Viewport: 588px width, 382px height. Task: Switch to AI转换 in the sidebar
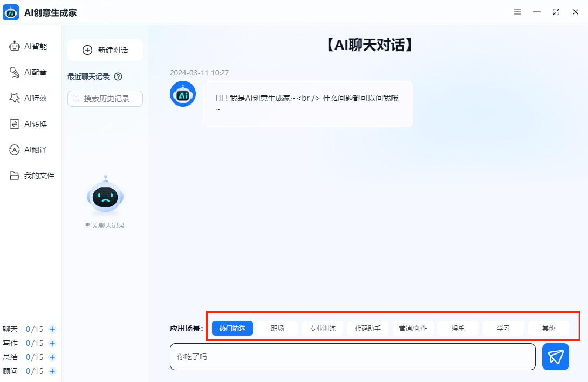(30, 124)
